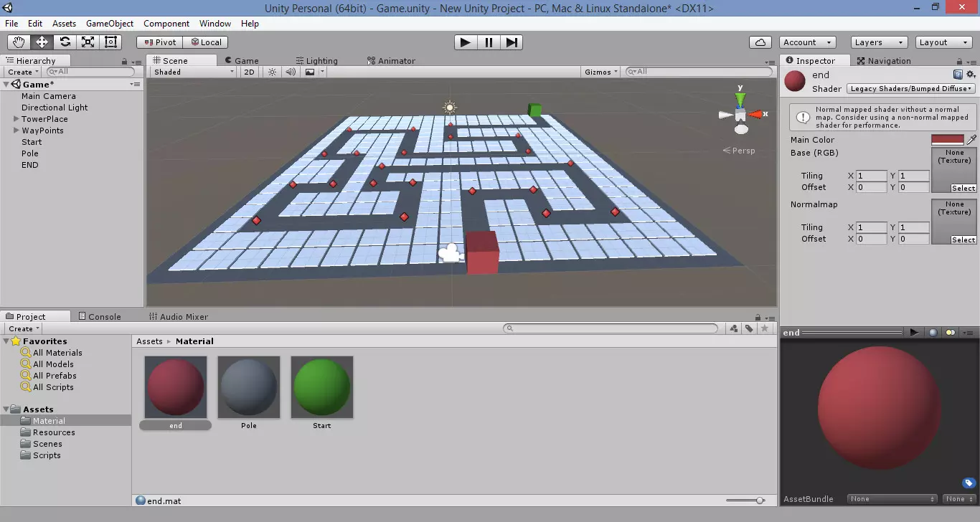
Task: Open the Layers dropdown
Action: click(878, 42)
